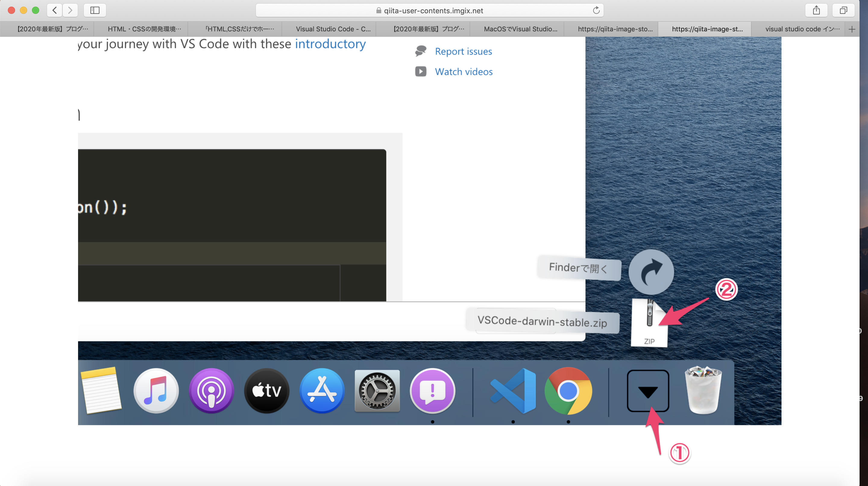Image resolution: width=868 pixels, height=486 pixels.
Task: Open the Share menu icon
Action: (x=816, y=10)
